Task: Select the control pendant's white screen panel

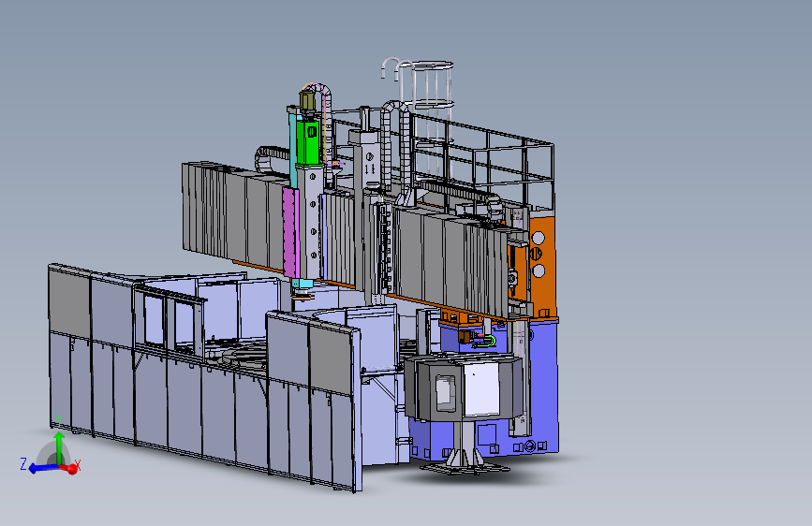Action: point(481,390)
